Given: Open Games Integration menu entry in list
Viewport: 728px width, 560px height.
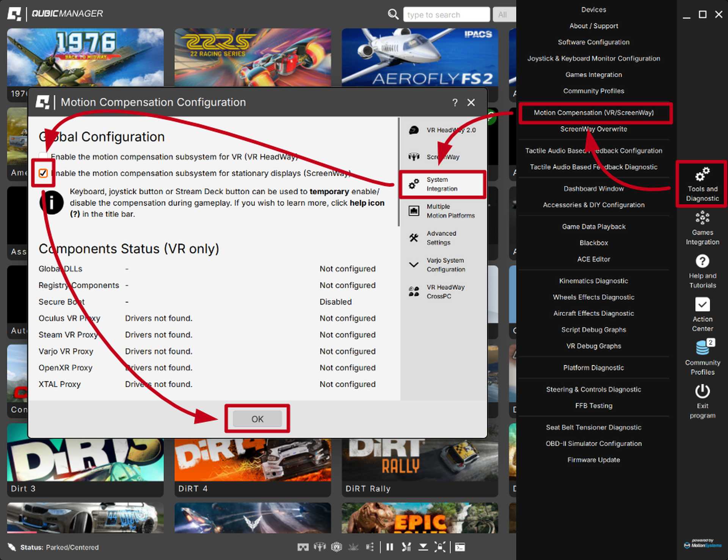Looking at the screenshot, I should 593,75.
